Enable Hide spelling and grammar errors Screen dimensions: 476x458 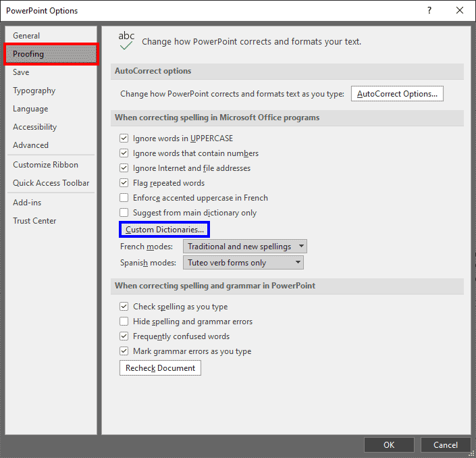point(124,322)
